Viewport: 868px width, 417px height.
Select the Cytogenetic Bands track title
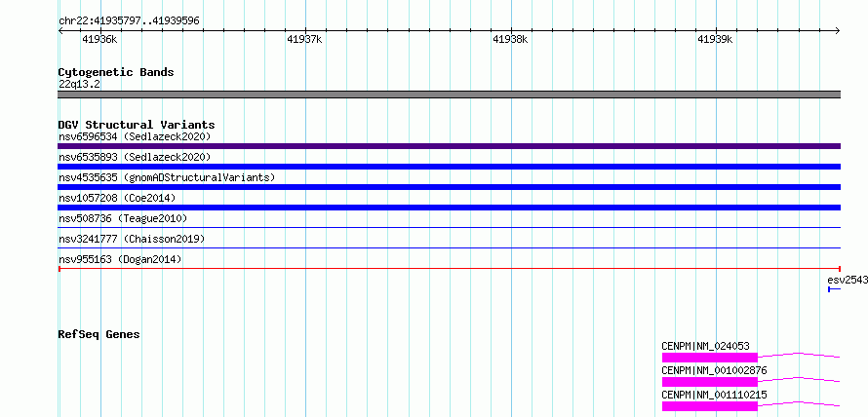(x=116, y=72)
